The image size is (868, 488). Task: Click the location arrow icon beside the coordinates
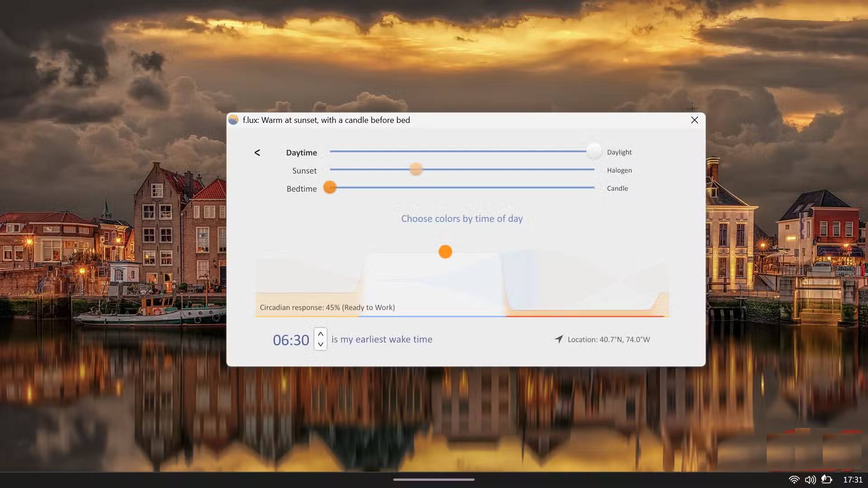pos(559,339)
